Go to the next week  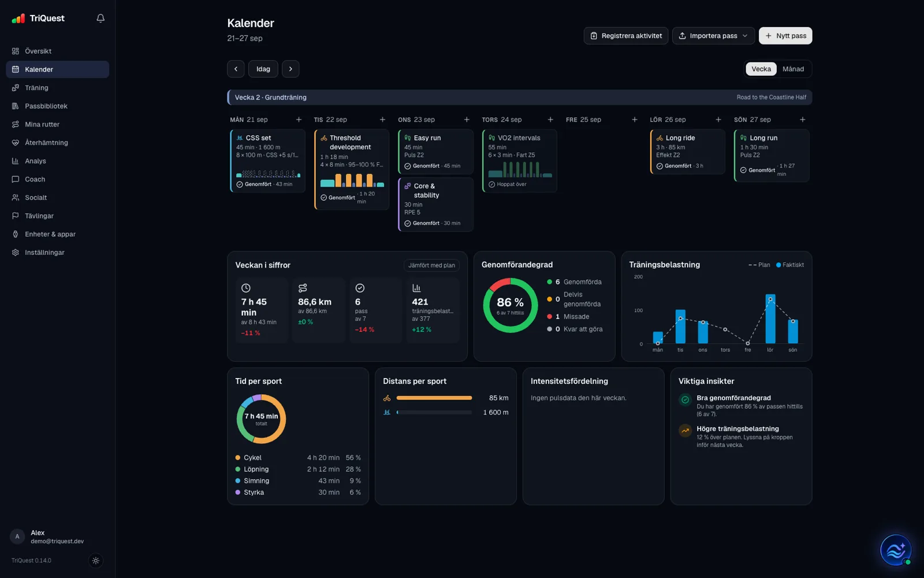[x=290, y=69]
